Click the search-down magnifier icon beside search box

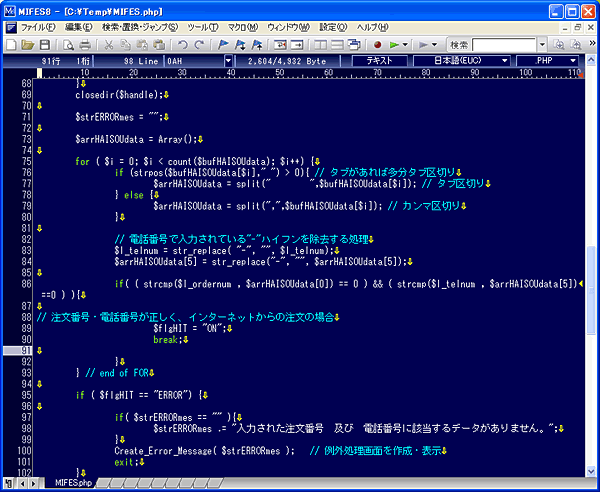(559, 45)
